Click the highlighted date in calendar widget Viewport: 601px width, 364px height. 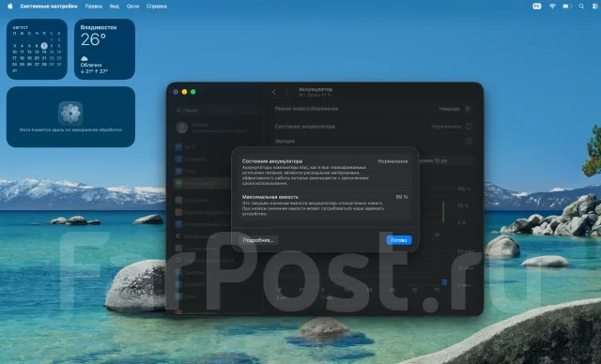(x=44, y=46)
